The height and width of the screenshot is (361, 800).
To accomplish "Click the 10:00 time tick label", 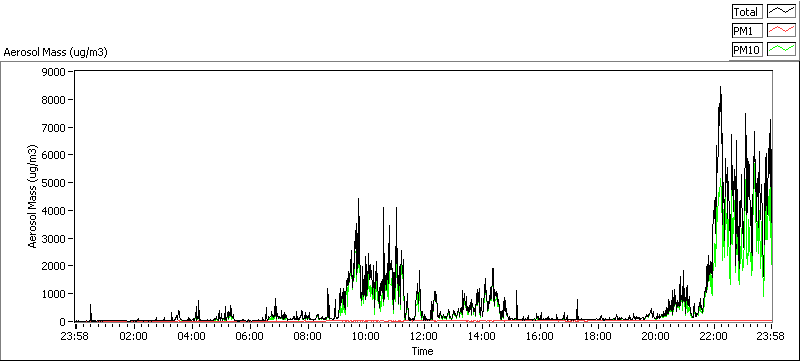I will 366,337.
